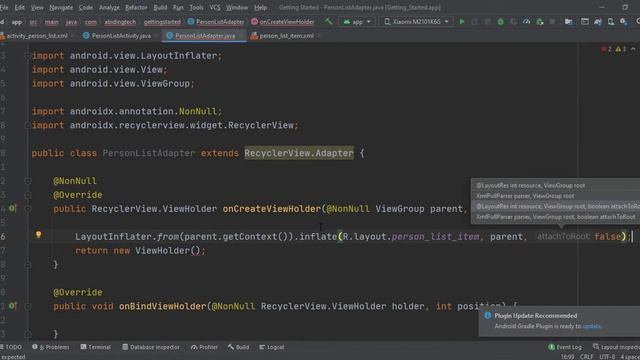Open the Event Log
Screen dimensions: 640x360
pos(565,347)
